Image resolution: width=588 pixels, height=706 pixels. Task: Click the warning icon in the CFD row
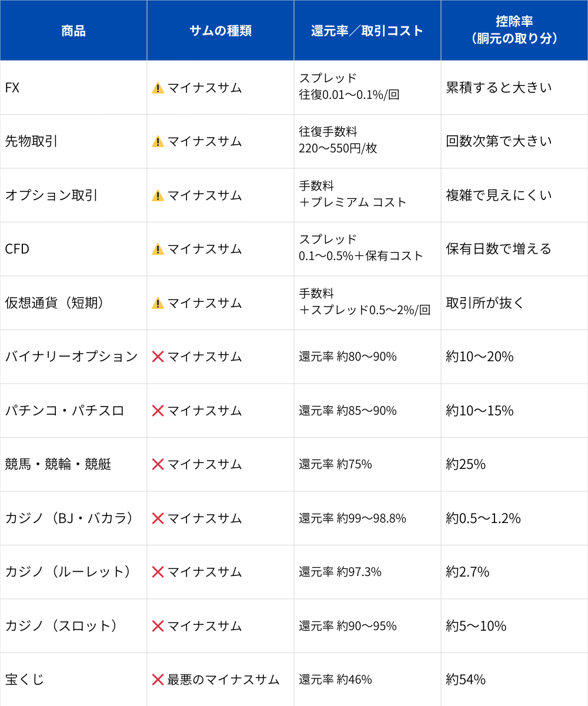point(158,249)
